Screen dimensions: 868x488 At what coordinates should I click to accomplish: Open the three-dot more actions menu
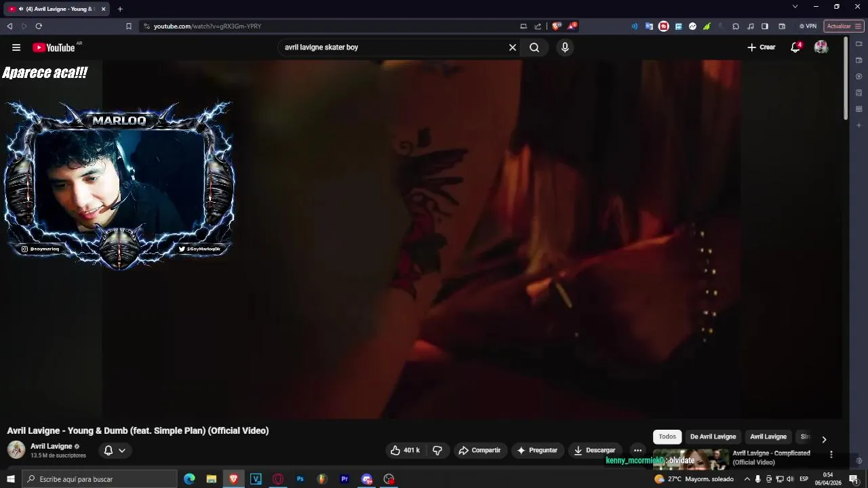pos(637,450)
